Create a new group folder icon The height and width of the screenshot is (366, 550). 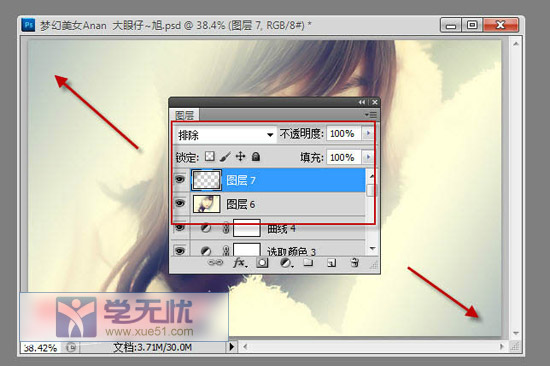(308, 262)
